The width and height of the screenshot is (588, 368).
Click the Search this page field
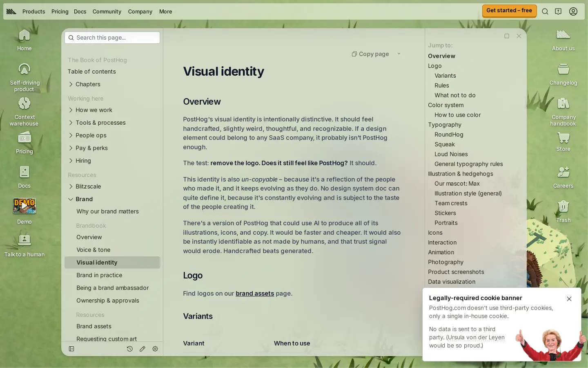tap(112, 38)
